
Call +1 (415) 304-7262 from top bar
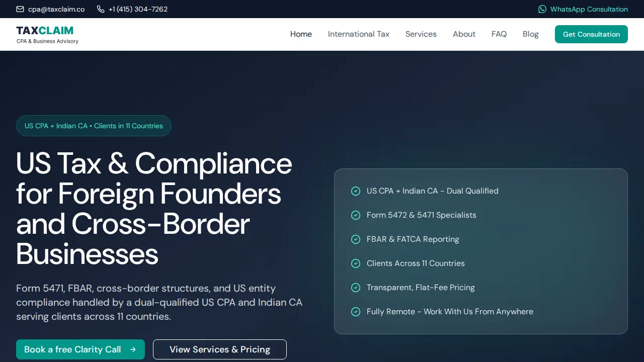132,9
